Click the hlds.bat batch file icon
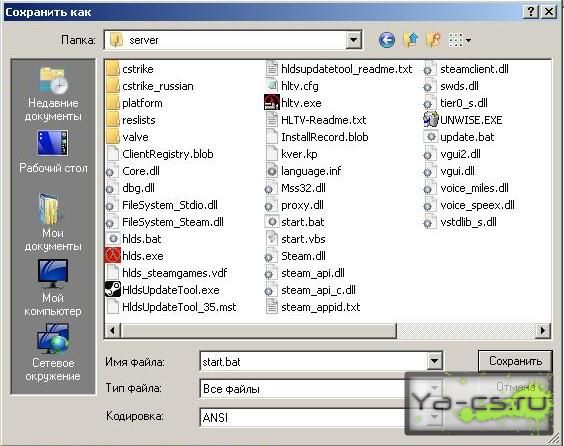Viewport: 564px width, 446px height. 113,239
